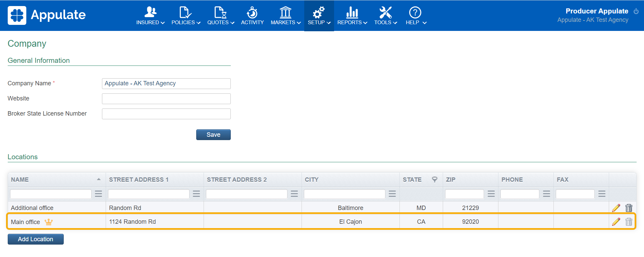This screenshot has width=644, height=257.
Task: Click the power logout icon
Action: (636, 11)
